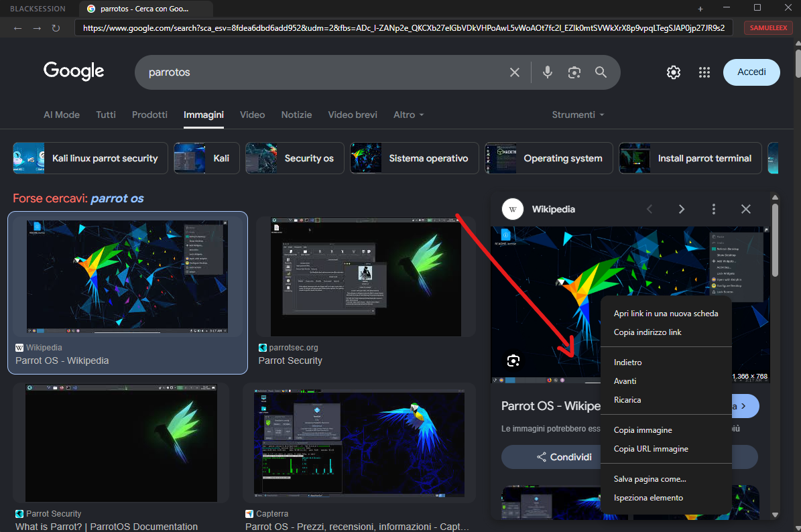Select the Kali filter chip

(x=206, y=158)
